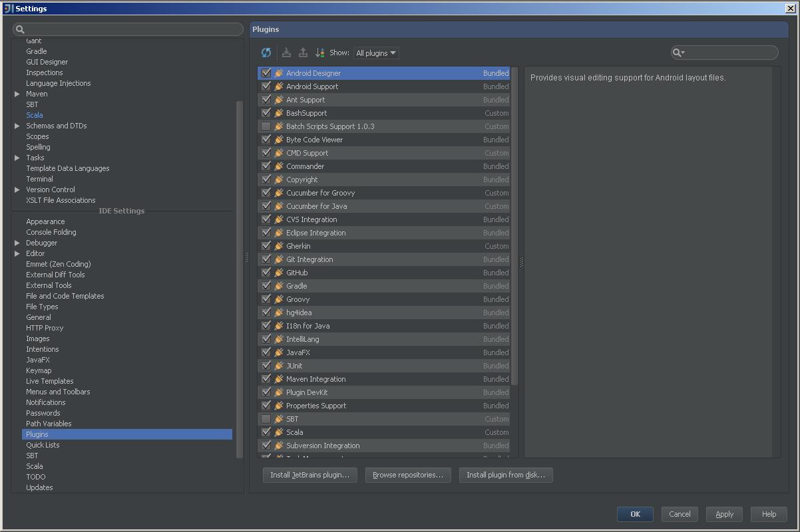Click the plug icon beside Android Designer
Viewport: 800px width, 532px height.
point(279,73)
